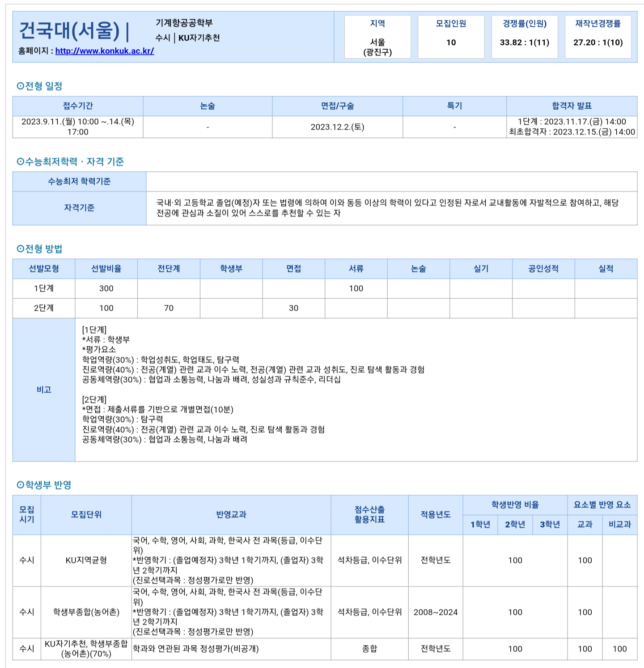
Task: Click the 경쟁률(인원) header label
Action: click(x=525, y=24)
